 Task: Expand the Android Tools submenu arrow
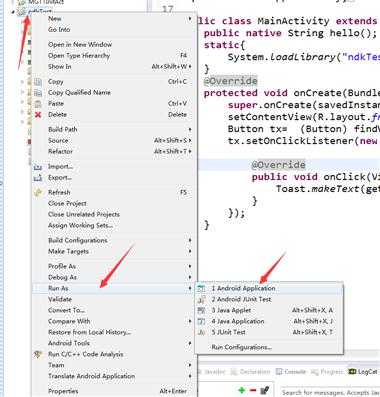point(190,343)
